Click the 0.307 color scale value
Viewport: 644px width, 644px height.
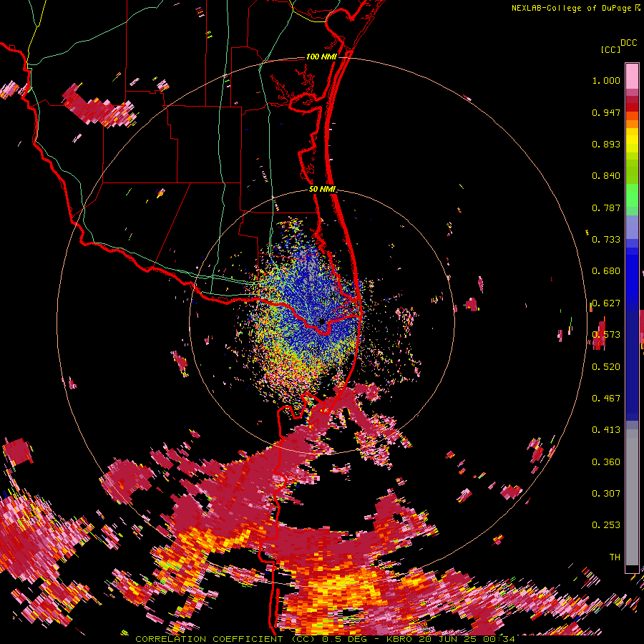[x=606, y=494]
